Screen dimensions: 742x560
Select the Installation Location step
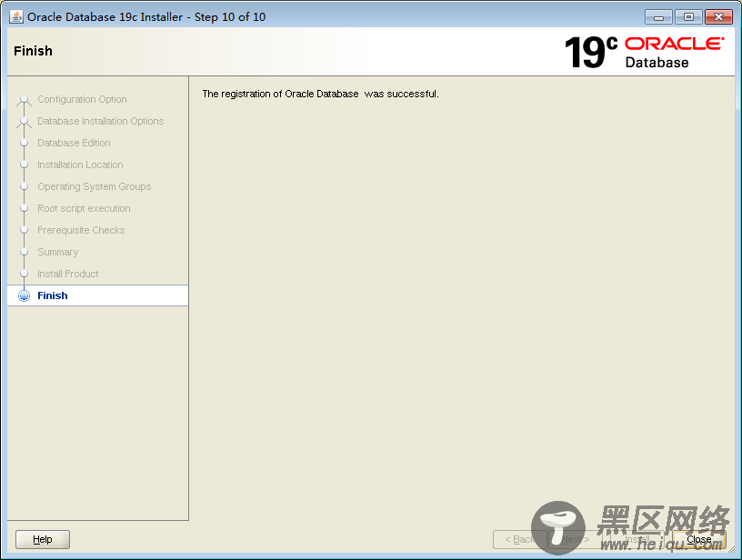coord(80,165)
